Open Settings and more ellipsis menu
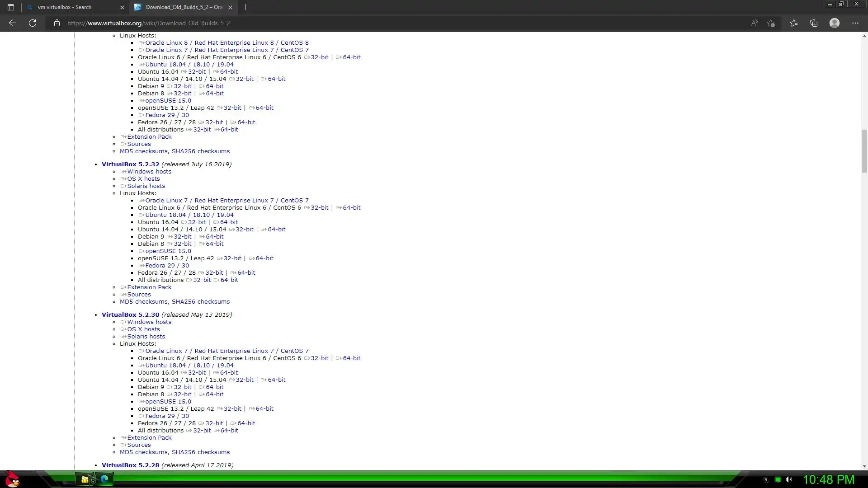The width and height of the screenshot is (868, 488). 855,23
